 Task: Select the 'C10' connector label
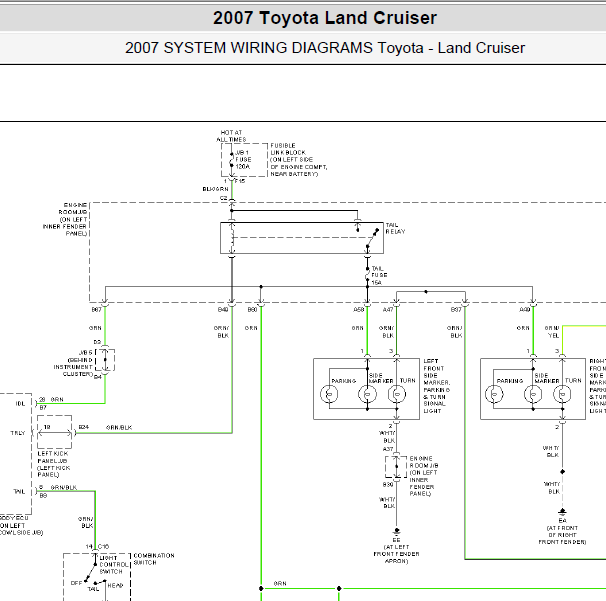tap(103, 547)
